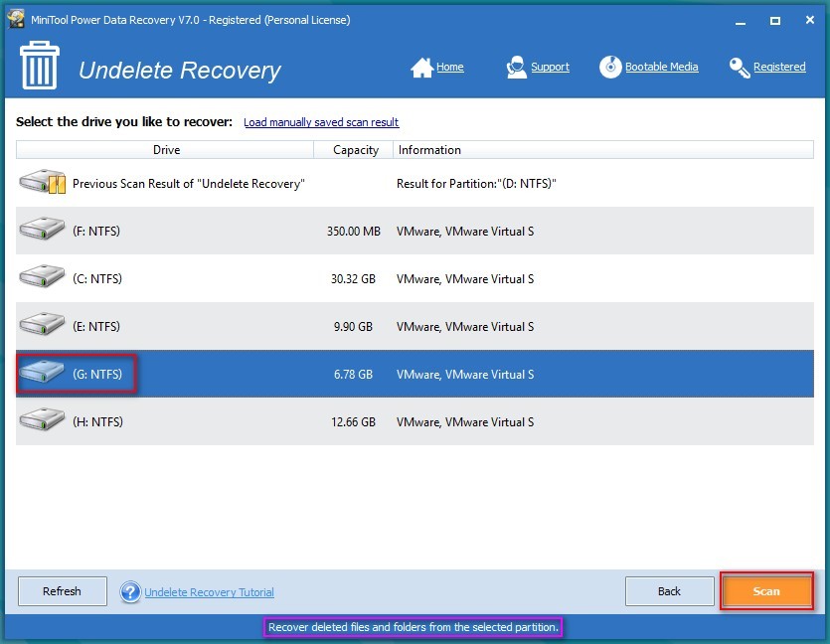Open the Undelete Recovery Tutorial link
Viewport: 830px width, 644px height.
click(209, 592)
